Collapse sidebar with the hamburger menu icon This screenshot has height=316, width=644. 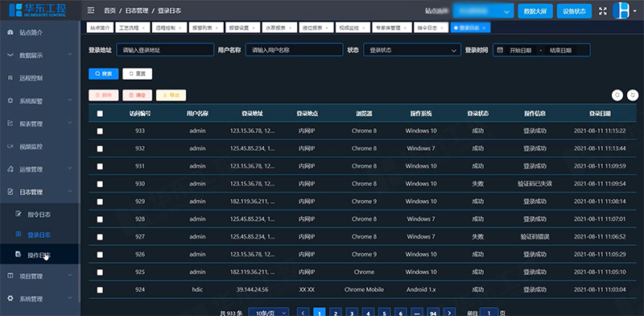tap(91, 10)
